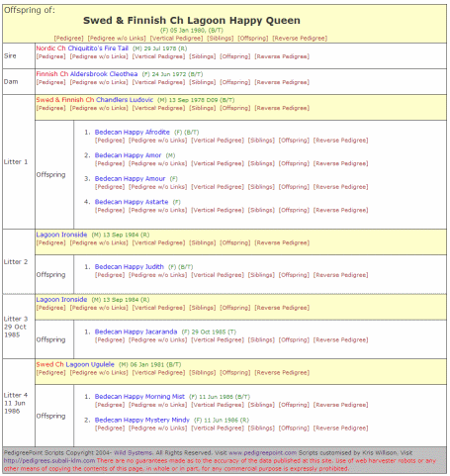Open Bedecan Happy Astarte entry
This screenshot has width=450, height=476.
pos(132,202)
